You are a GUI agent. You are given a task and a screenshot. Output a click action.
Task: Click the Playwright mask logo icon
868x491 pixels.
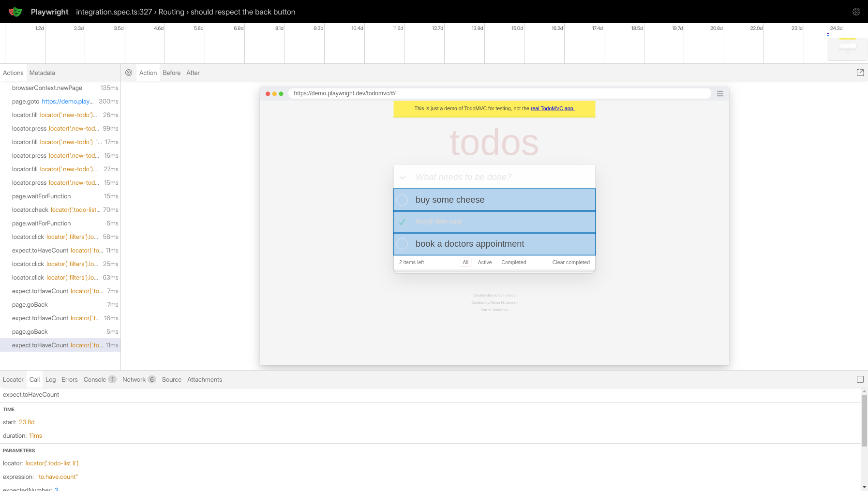(15, 12)
